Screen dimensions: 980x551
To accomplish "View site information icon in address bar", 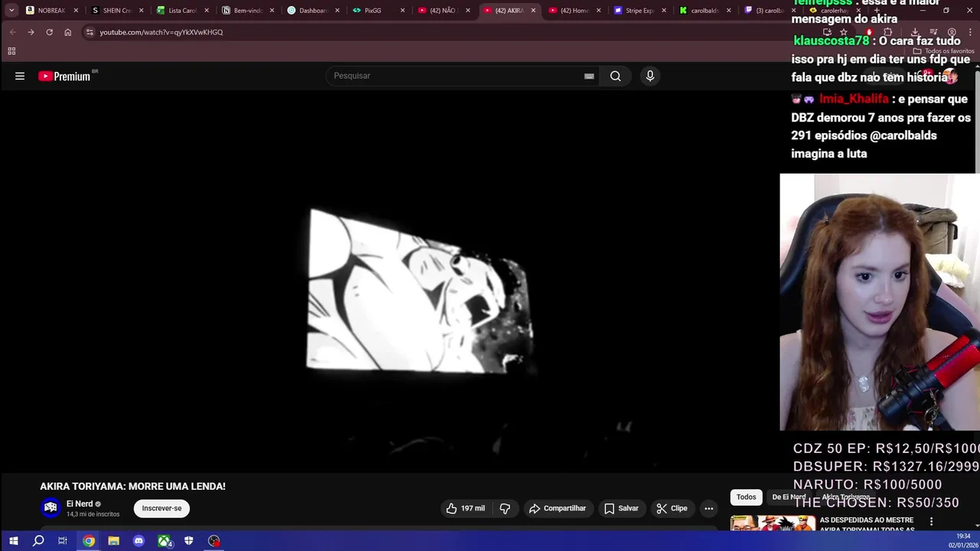I will point(90,32).
